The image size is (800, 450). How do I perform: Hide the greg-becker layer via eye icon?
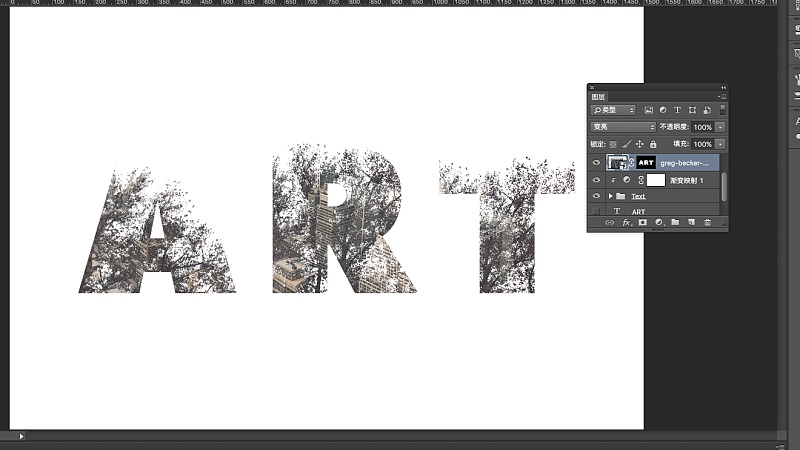click(x=596, y=163)
